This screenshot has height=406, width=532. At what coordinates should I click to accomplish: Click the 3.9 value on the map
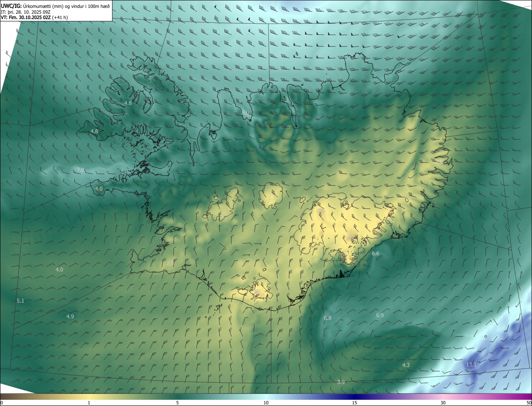coord(341,382)
